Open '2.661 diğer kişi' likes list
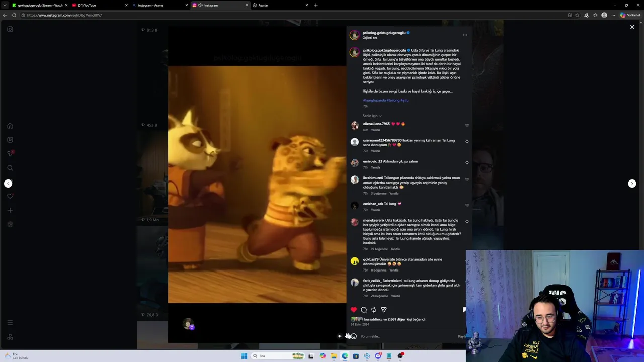 coord(399,319)
